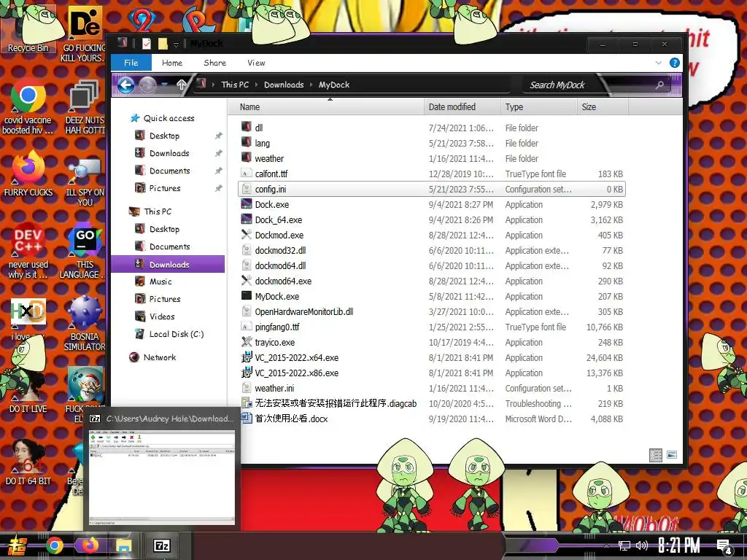Image resolution: width=747 pixels, height=560 pixels.
Task: Switch to large thumbnails view icon
Action: coord(672,455)
